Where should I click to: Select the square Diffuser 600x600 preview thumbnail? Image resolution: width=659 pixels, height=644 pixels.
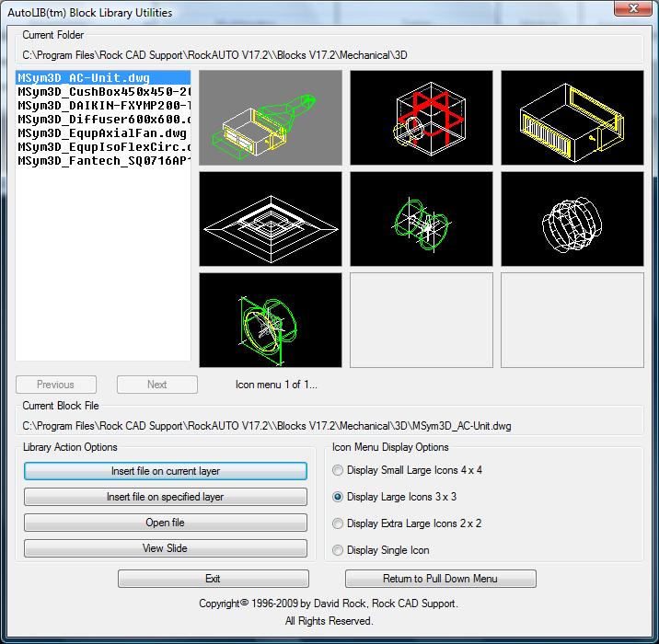(x=271, y=219)
